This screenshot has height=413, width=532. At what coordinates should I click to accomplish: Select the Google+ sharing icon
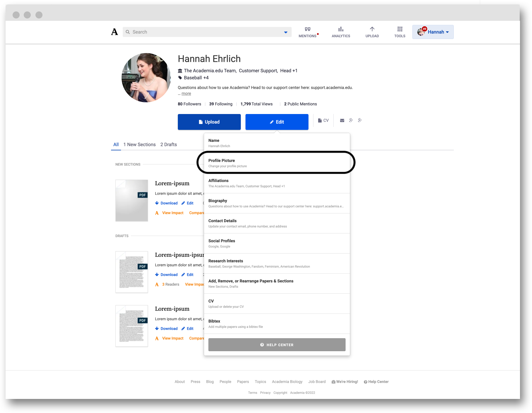click(x=351, y=120)
